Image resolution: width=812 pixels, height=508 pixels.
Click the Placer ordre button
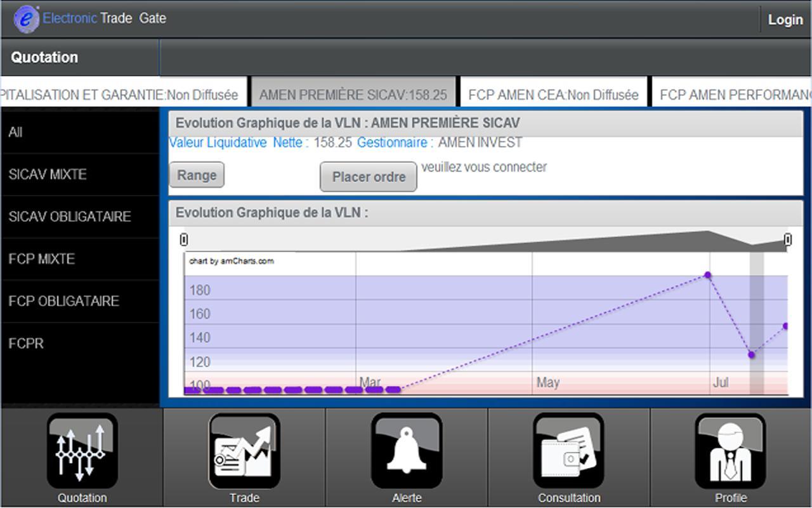(x=369, y=177)
